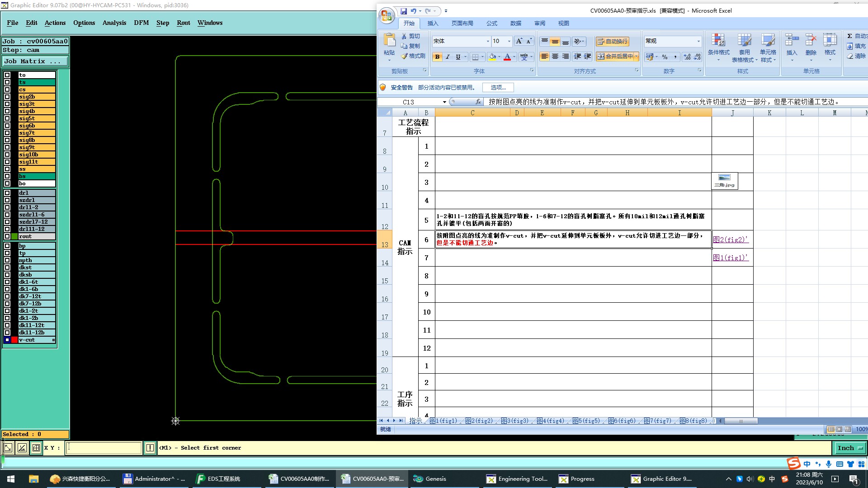
Task: Click the Excel save icon
Action: tap(404, 11)
